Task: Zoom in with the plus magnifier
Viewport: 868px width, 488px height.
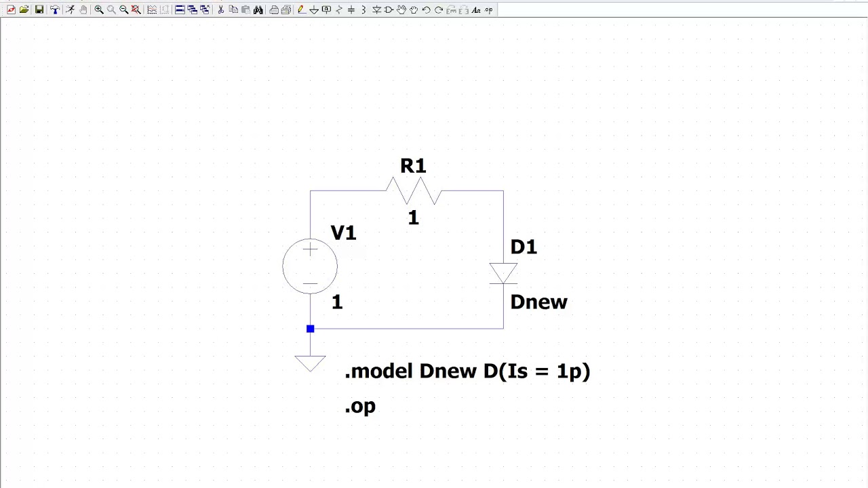Action: coord(99,9)
